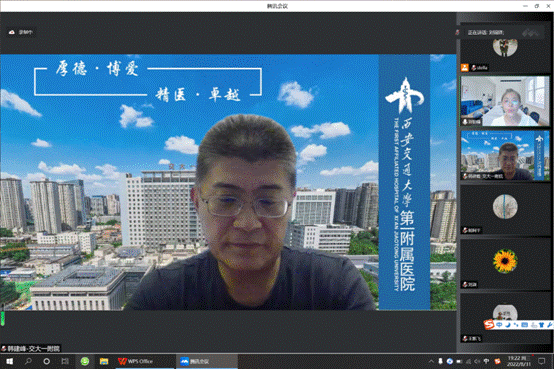The height and width of the screenshot is (369, 554).
Task: Select the Tencent Meeting taskbar tab
Action: click(x=195, y=361)
